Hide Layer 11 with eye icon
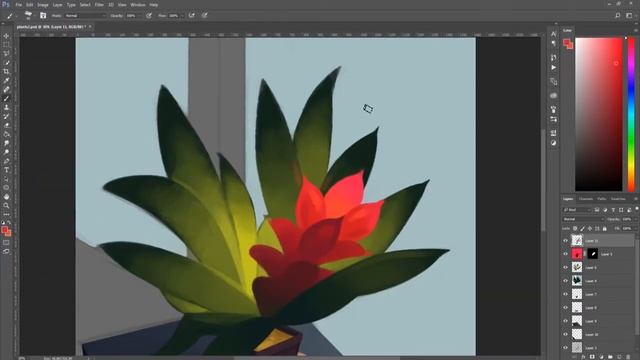 tap(566, 241)
